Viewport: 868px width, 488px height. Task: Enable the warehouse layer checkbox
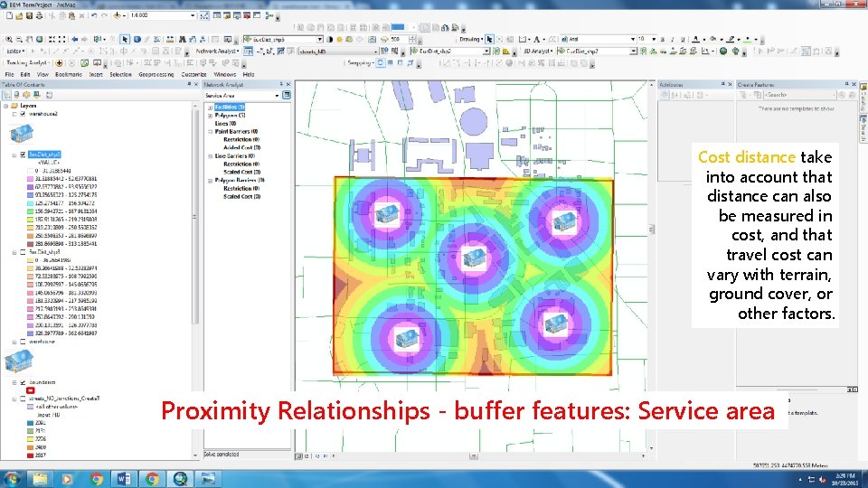tap(23, 342)
